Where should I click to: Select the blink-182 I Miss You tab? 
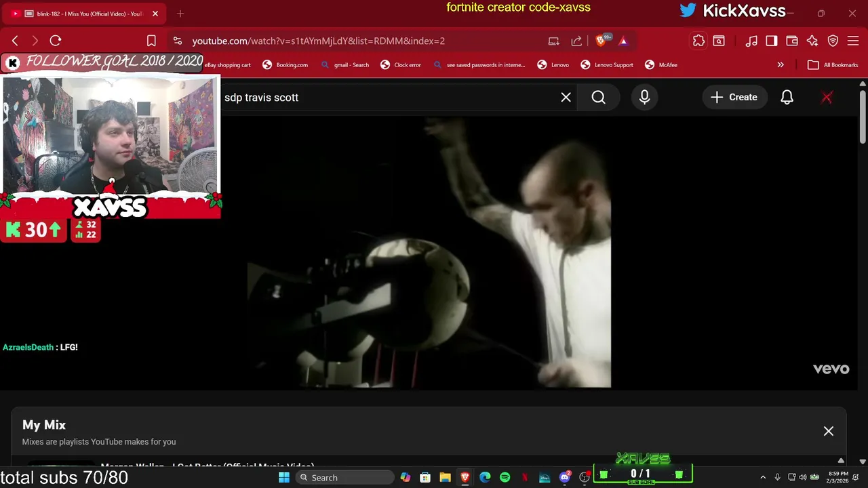(x=85, y=14)
